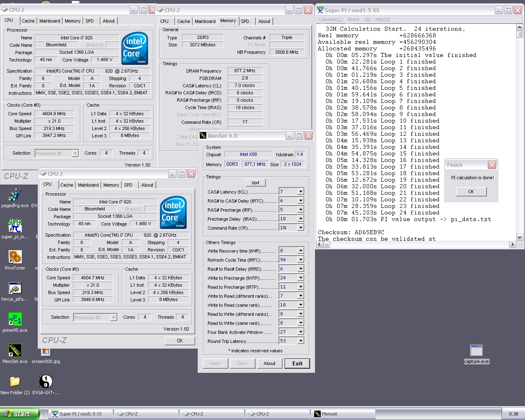Image resolution: width=525 pixels, height=420 pixels.
Task: Open Write to Read (same rank) dropdown
Action: [301, 305]
